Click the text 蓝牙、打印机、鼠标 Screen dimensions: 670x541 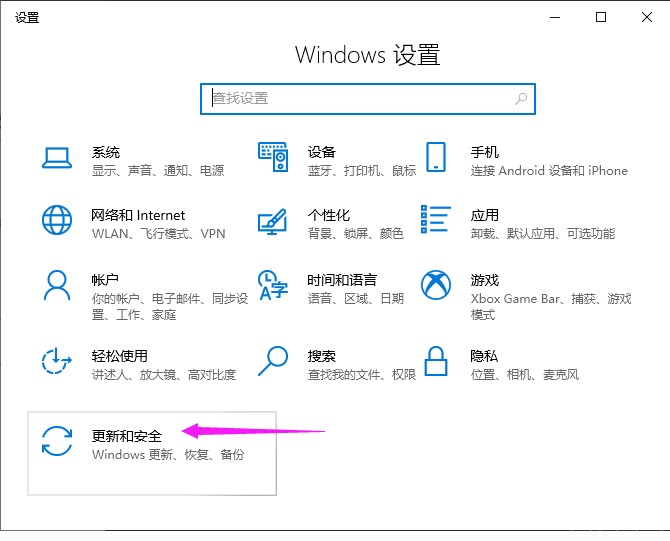tap(362, 171)
